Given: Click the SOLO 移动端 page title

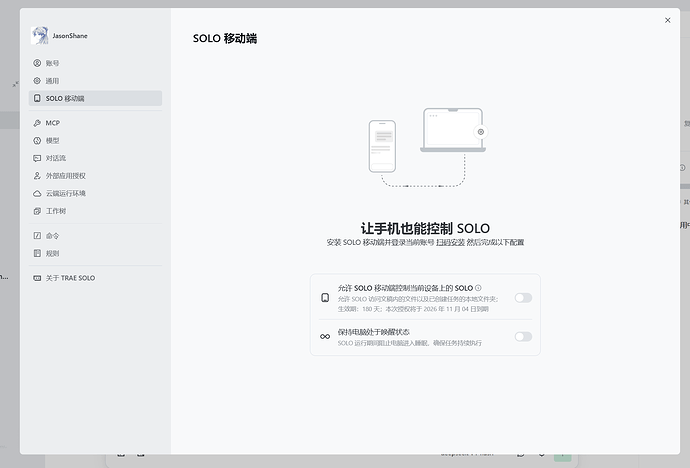Looking at the screenshot, I should (225, 38).
